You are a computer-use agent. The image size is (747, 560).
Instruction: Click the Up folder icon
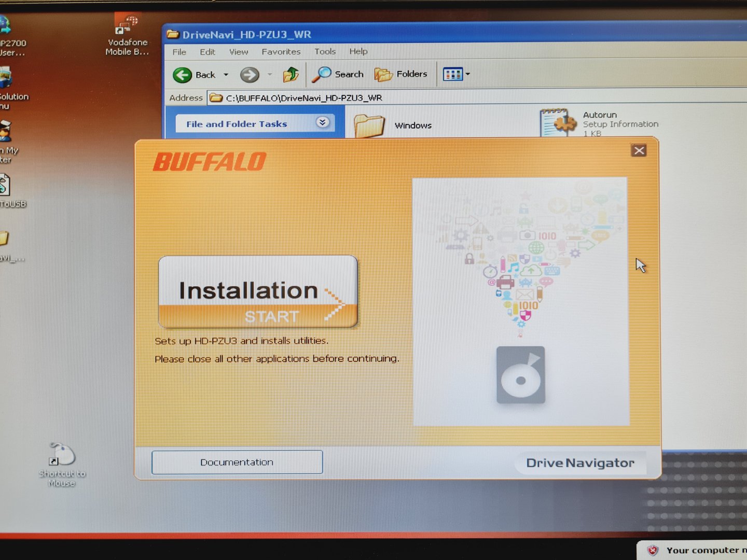pos(290,75)
